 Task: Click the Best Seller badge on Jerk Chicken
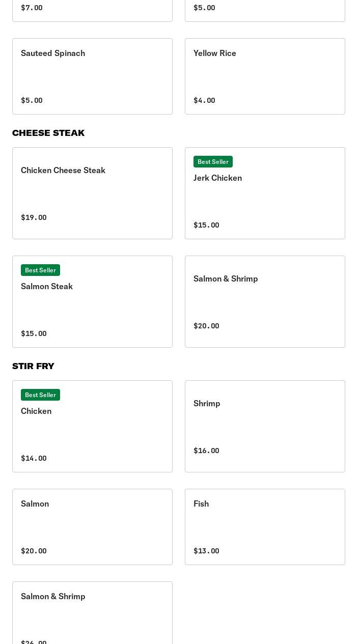213,161
